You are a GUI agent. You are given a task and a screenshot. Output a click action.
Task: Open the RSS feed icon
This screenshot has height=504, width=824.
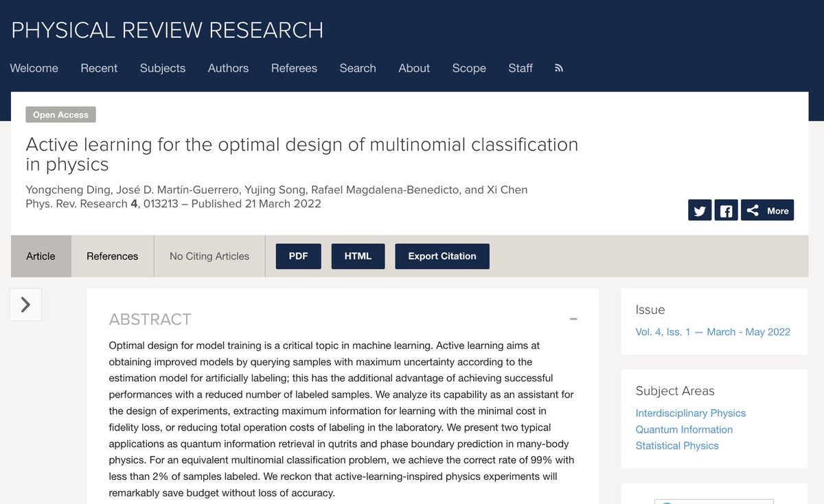pos(559,68)
